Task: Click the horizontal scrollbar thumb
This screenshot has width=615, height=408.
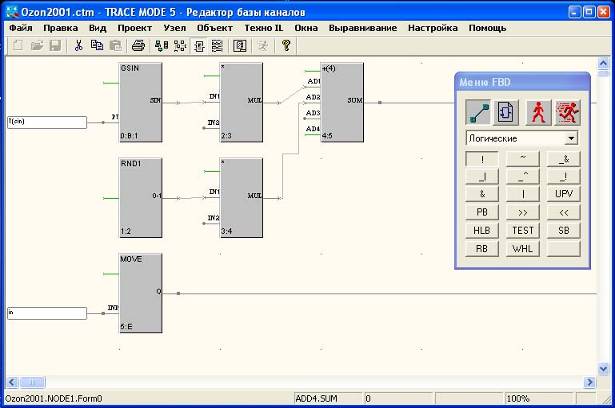Action: pos(33,382)
